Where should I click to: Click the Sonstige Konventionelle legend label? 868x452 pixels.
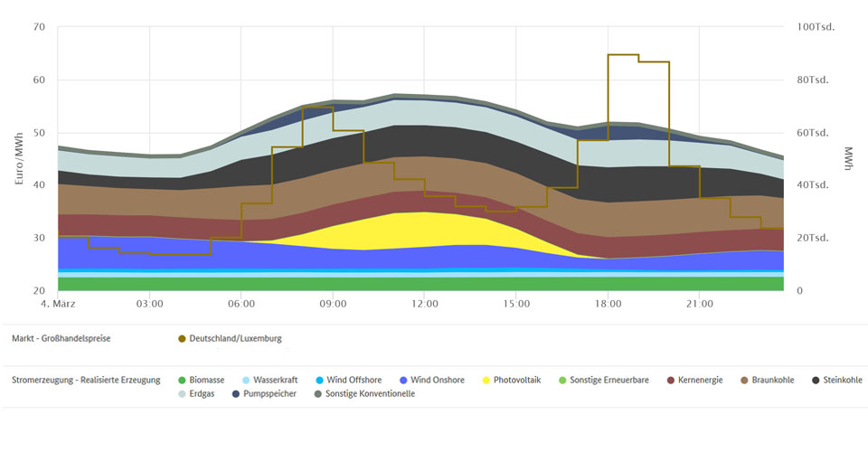[x=370, y=394]
